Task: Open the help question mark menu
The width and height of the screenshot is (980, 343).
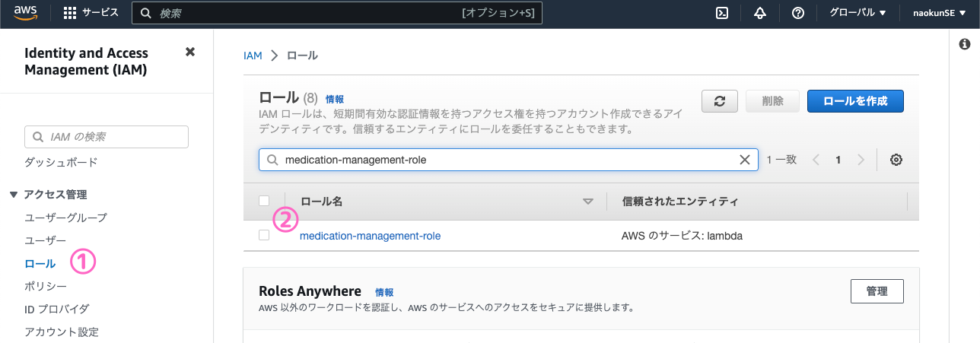Action: 798,13
